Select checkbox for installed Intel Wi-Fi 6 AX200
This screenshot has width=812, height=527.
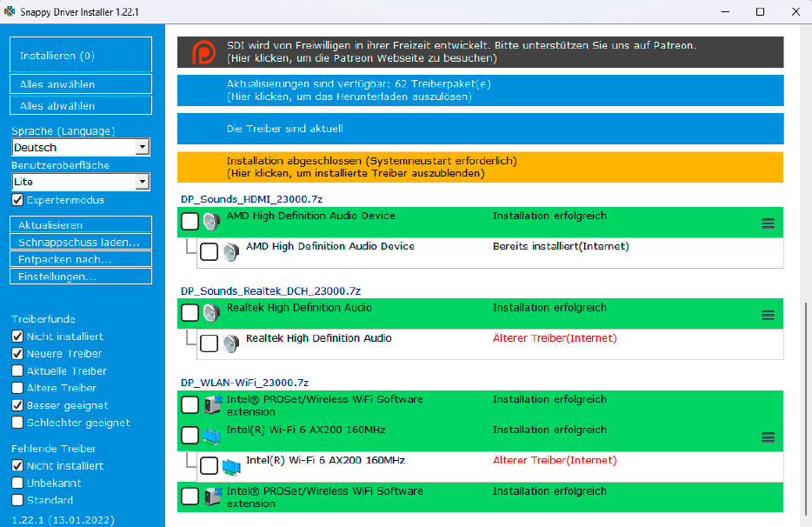pos(190,436)
